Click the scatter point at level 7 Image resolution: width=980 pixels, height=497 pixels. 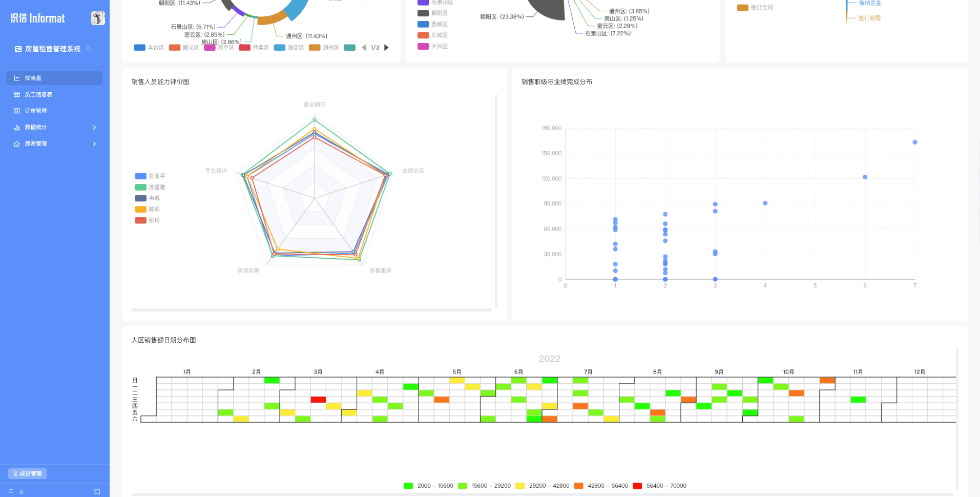point(915,142)
